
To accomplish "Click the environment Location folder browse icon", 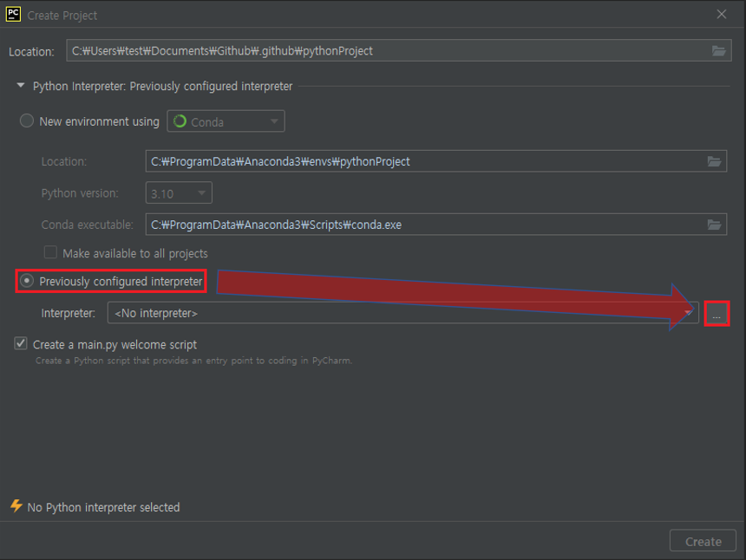I will (x=714, y=161).
